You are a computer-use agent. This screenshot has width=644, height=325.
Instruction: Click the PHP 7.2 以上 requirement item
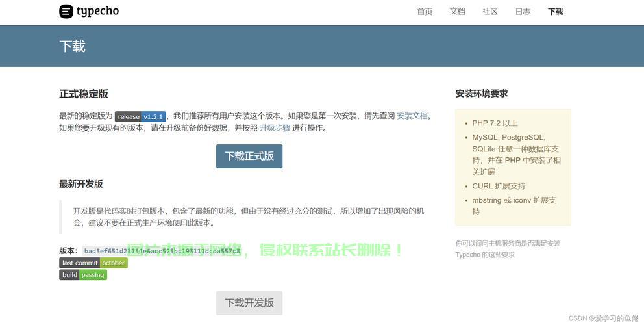[495, 123]
